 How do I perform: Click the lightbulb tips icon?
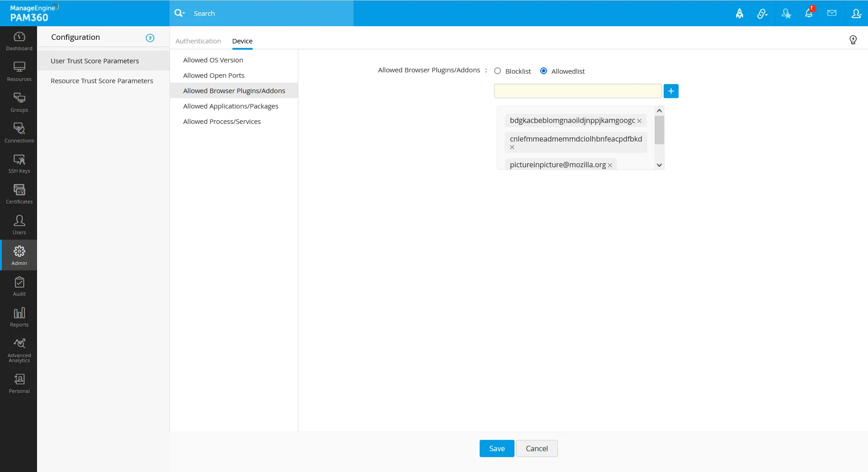click(x=853, y=40)
